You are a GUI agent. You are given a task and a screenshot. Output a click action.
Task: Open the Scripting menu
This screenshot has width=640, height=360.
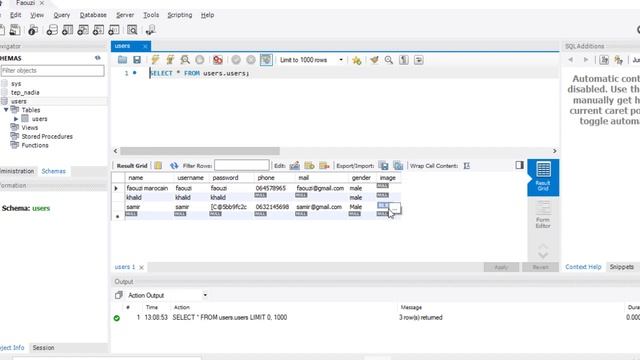click(180, 15)
